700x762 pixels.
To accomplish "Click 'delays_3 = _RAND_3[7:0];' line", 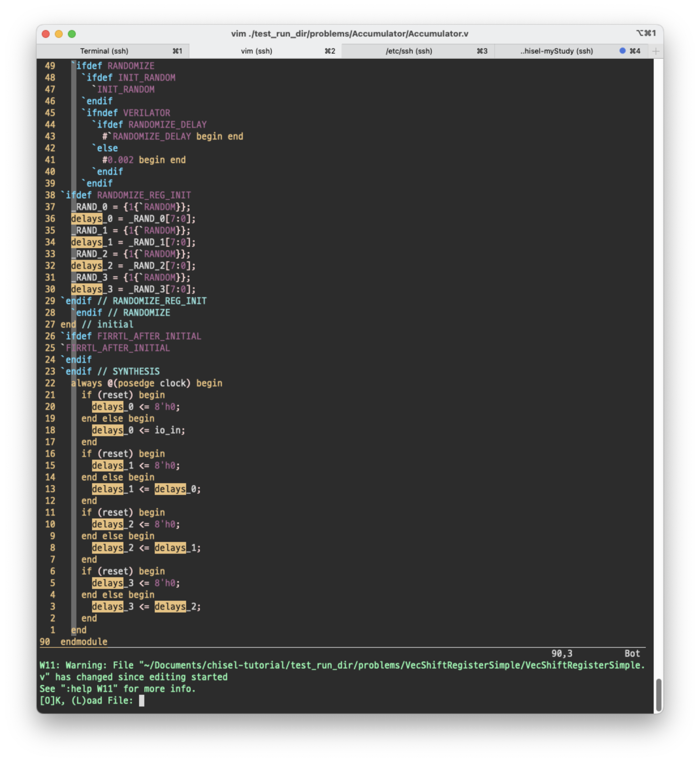I will [x=133, y=289].
